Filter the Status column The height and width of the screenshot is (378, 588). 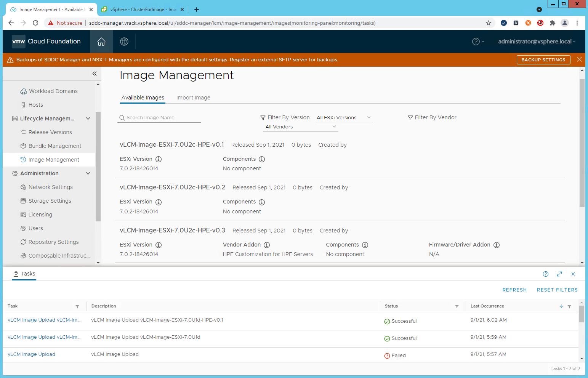point(457,306)
